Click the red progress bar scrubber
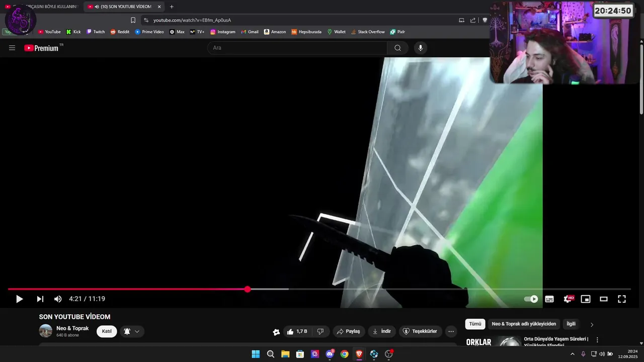Viewport: 644px width, 362px height. [247, 289]
